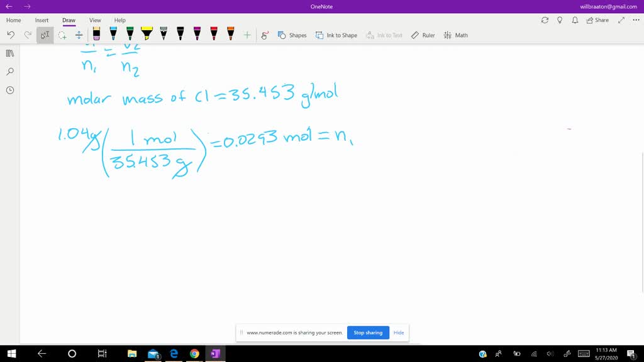Click the vertical page scrollbar
The width and height of the screenshot is (644, 362).
click(x=642, y=222)
